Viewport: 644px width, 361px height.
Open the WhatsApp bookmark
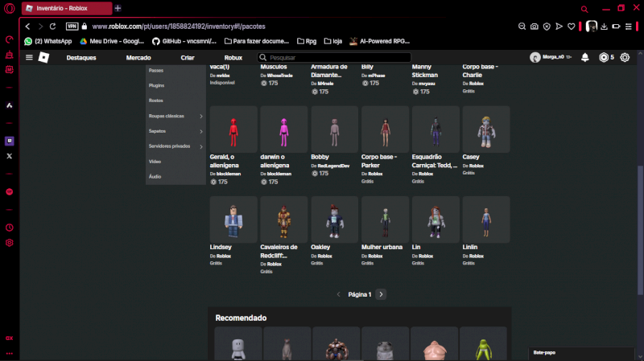(x=48, y=41)
